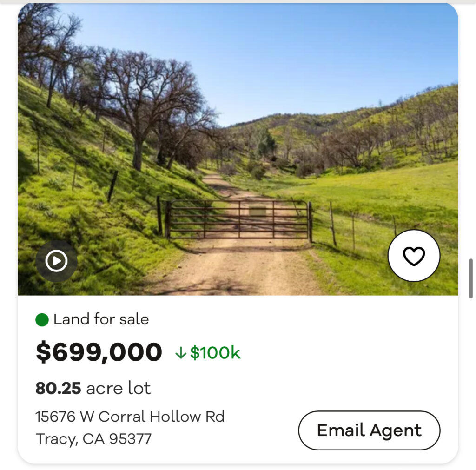Click the green status dot
Screen dimensions: 476x470
pos(42,320)
